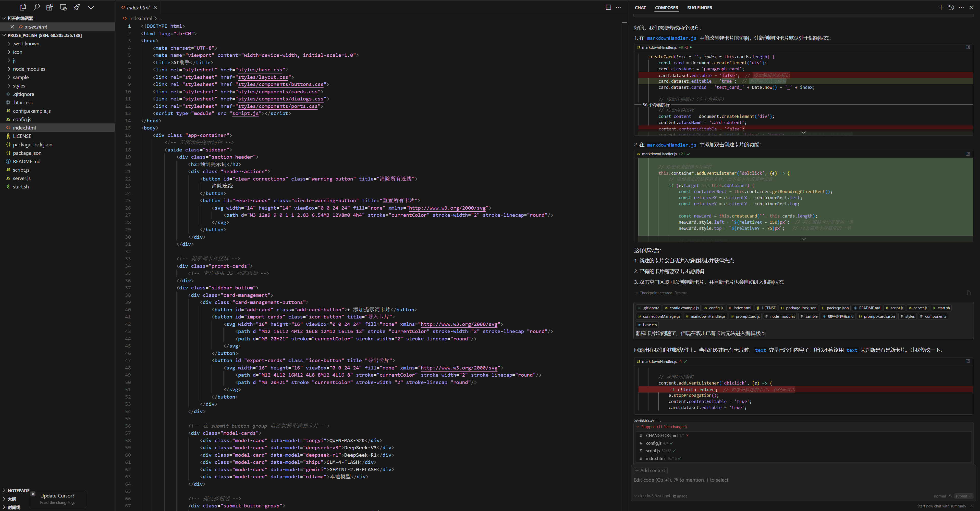This screenshot has height=511, width=980.
Task: Open composer history clock icon
Action: coord(951,7)
